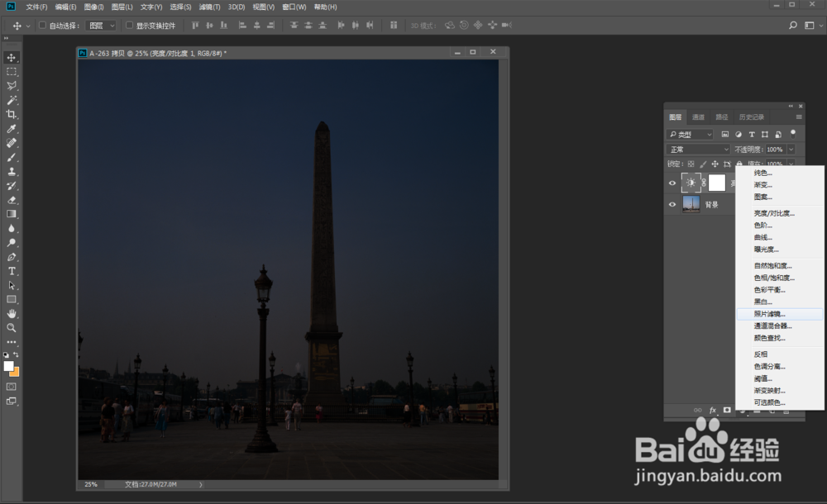Add a layer mask from the panel bottom
This screenshot has height=504, width=827.
[x=727, y=410]
